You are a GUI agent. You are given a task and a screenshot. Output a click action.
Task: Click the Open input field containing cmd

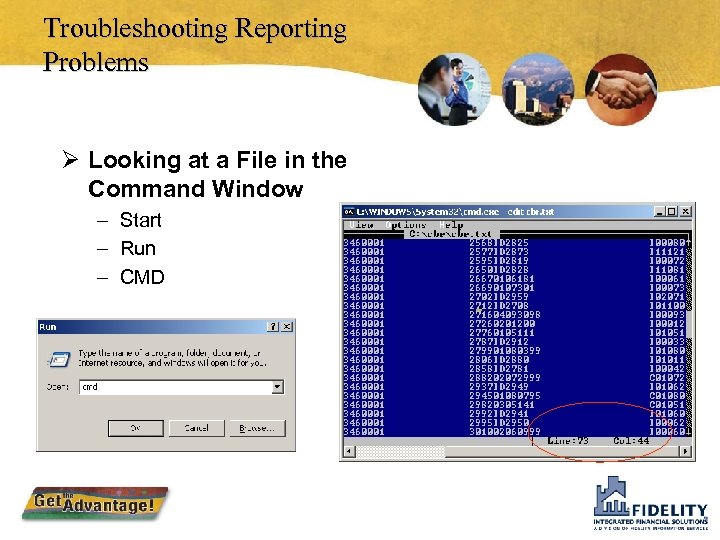coord(181,387)
